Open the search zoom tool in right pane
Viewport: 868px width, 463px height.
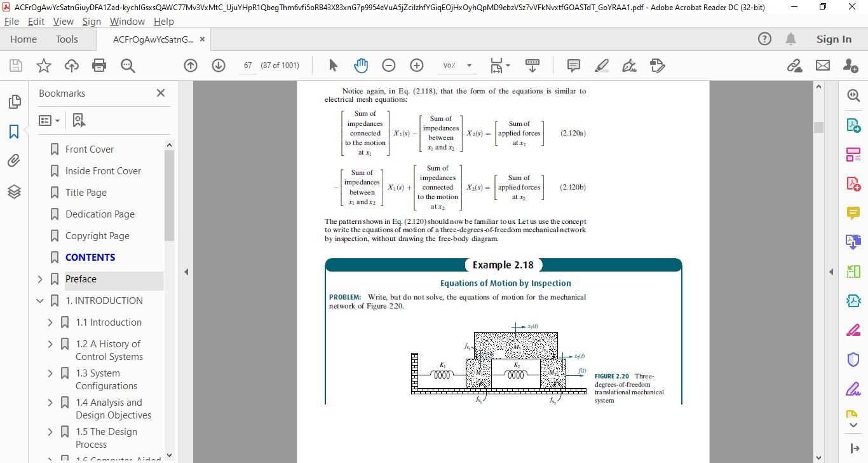point(853,95)
